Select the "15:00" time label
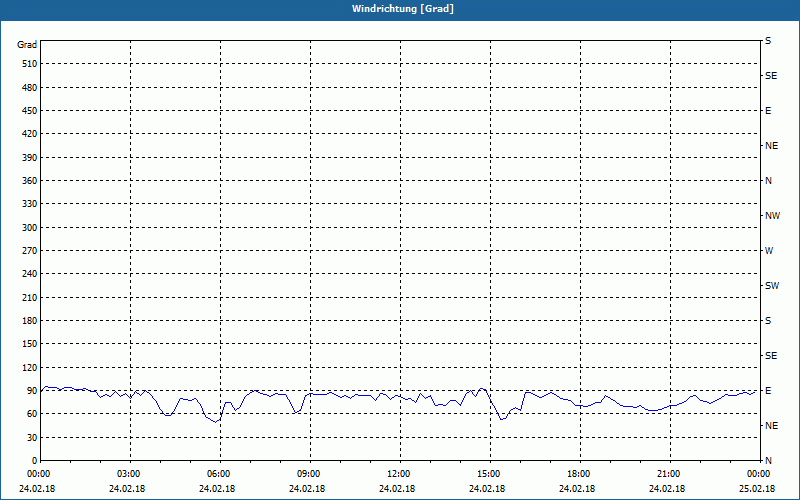The image size is (800, 500). [x=487, y=474]
